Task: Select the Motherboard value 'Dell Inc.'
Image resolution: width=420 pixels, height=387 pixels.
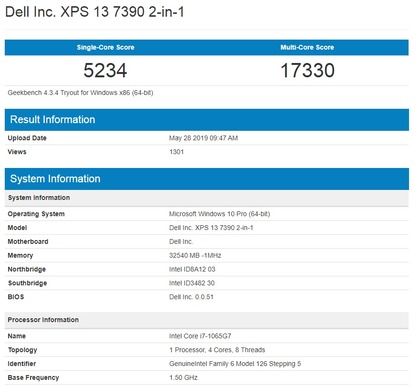Action: coord(181,241)
